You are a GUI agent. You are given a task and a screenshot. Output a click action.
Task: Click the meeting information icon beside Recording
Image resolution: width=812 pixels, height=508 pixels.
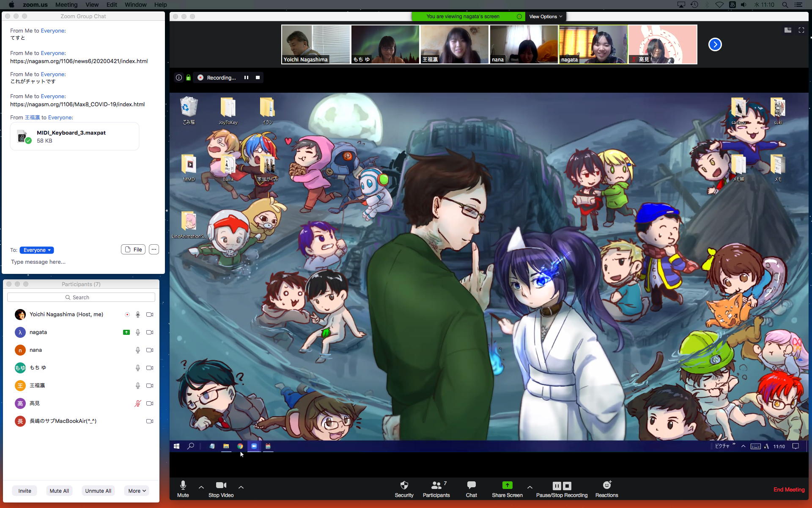(x=179, y=77)
